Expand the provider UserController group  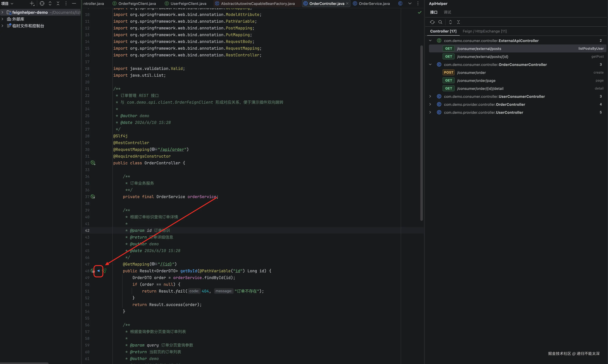[x=430, y=112]
